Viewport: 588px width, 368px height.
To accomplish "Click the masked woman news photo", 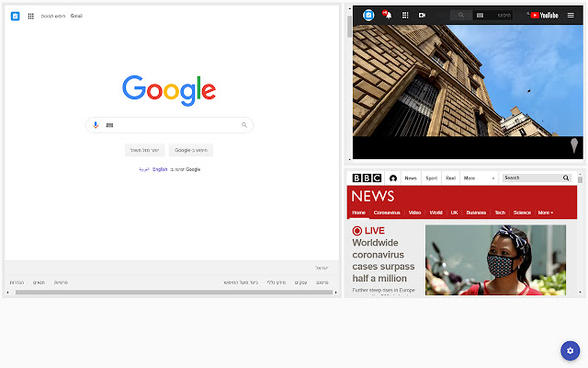I will pos(495,259).
